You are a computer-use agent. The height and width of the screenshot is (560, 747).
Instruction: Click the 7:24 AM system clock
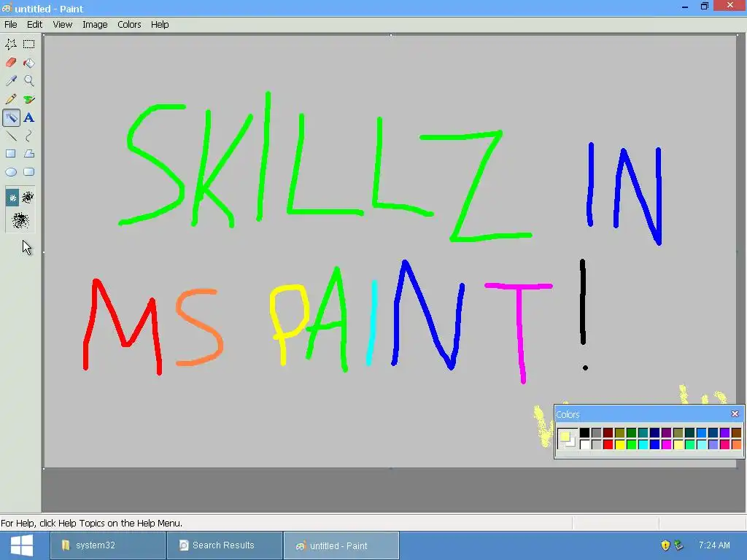[x=714, y=545]
